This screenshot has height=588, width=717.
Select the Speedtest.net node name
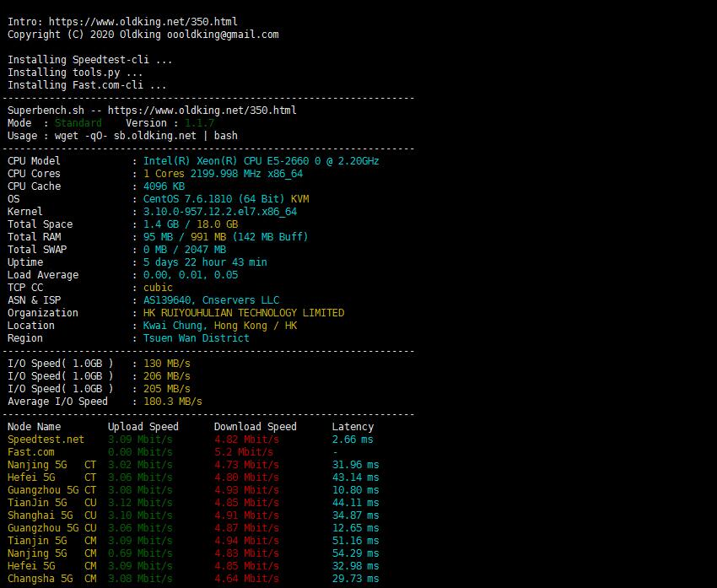tap(46, 440)
